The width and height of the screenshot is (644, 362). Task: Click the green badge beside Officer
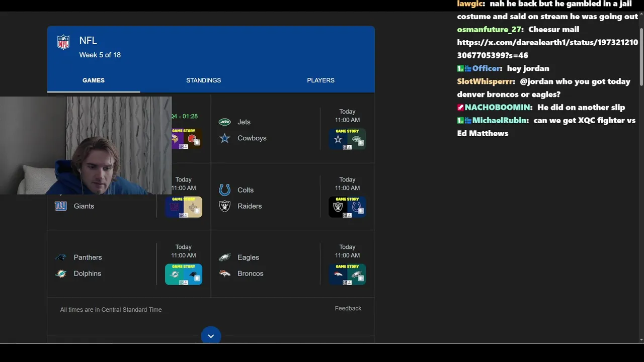[x=460, y=68]
